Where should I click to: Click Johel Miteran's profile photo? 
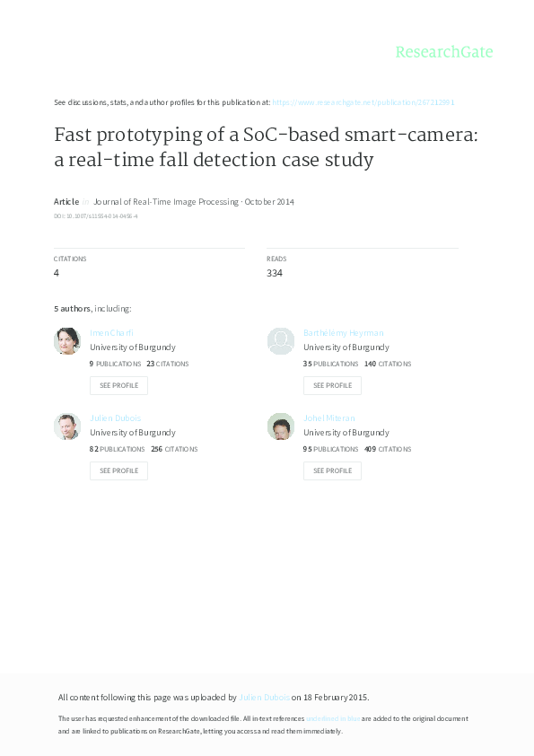pos(281,426)
